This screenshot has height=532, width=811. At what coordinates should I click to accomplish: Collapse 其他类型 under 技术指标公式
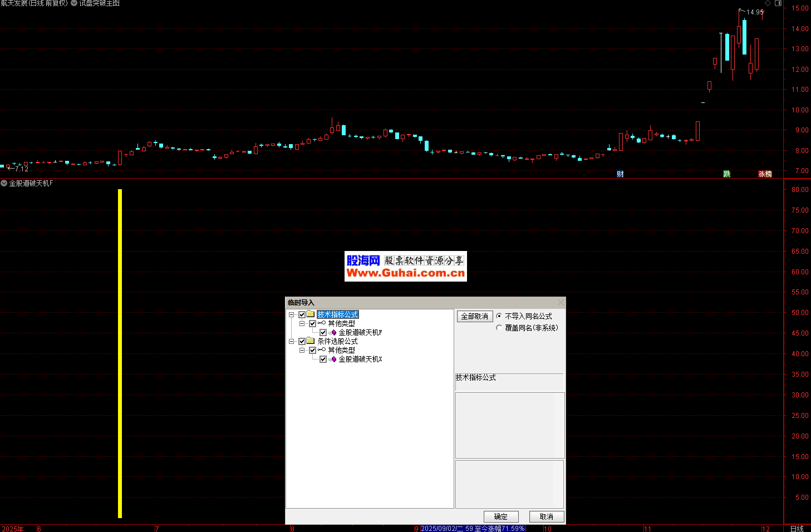[x=302, y=323]
